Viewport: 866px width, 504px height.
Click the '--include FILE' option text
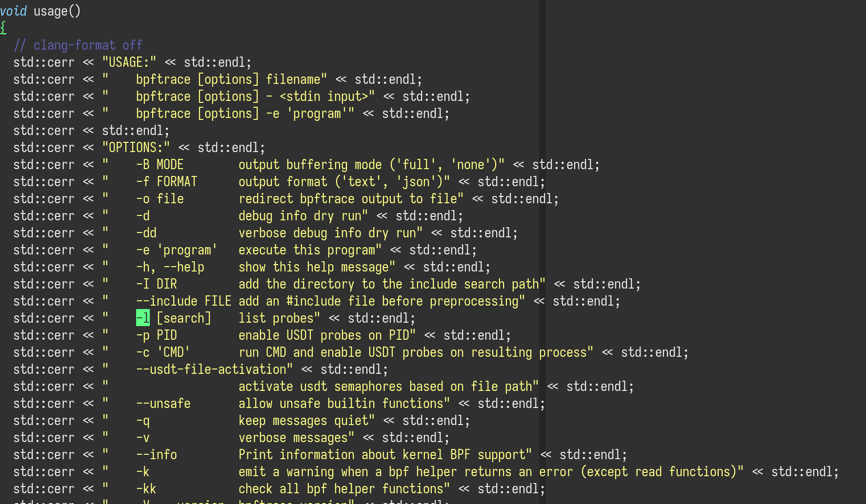click(183, 301)
